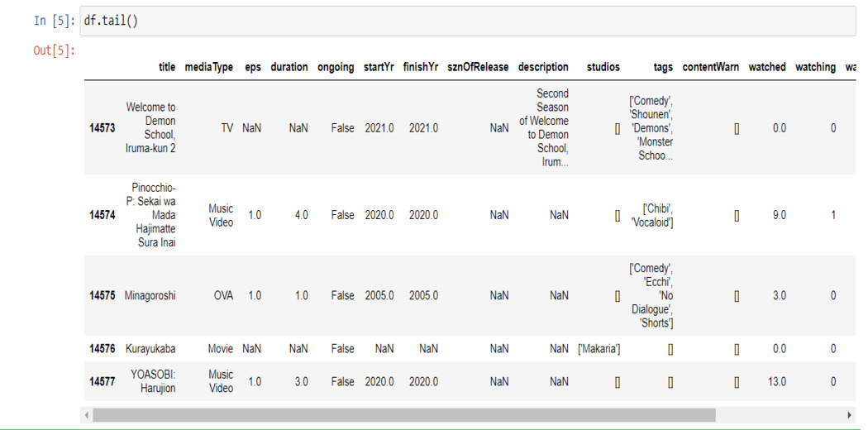
Task: Click Music Video cell in row 14574
Action: [x=221, y=215]
